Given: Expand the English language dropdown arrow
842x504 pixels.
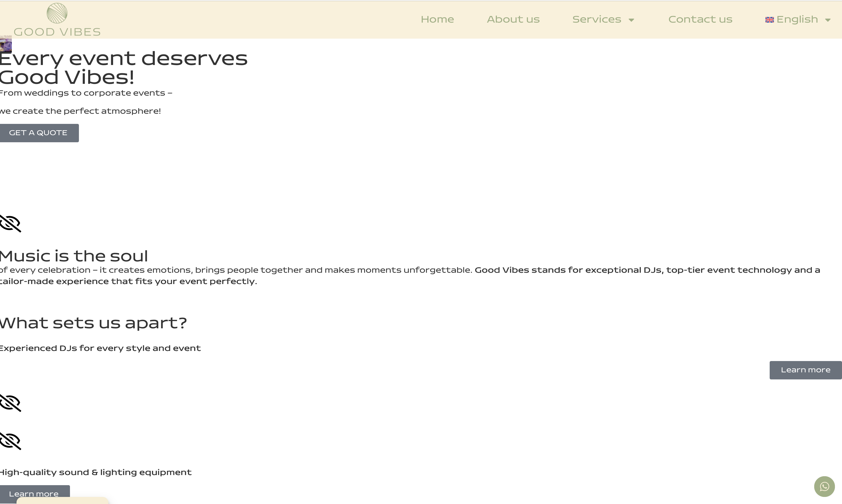Looking at the screenshot, I should point(828,20).
